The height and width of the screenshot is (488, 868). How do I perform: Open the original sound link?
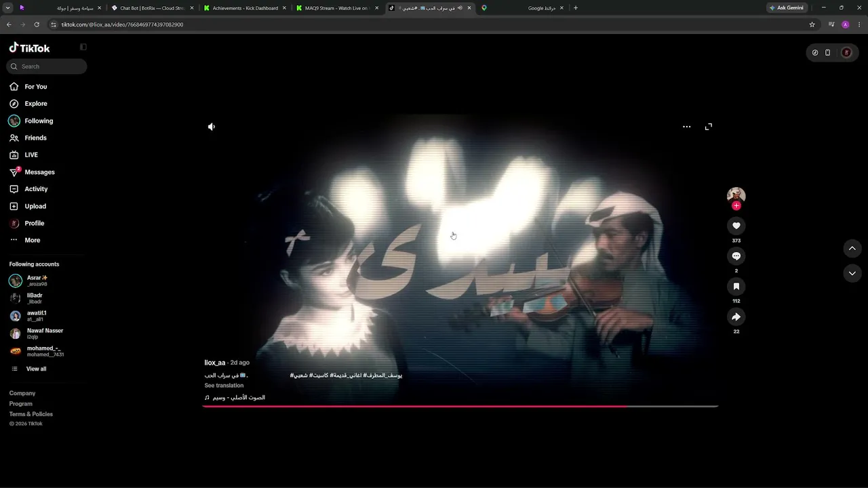pos(235,397)
